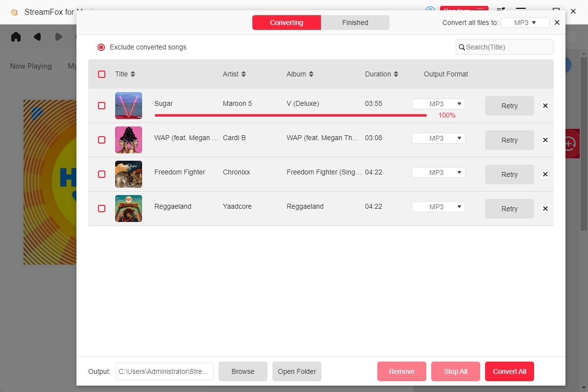The image size is (588, 392).
Task: Click the Stop All button
Action: (x=456, y=371)
